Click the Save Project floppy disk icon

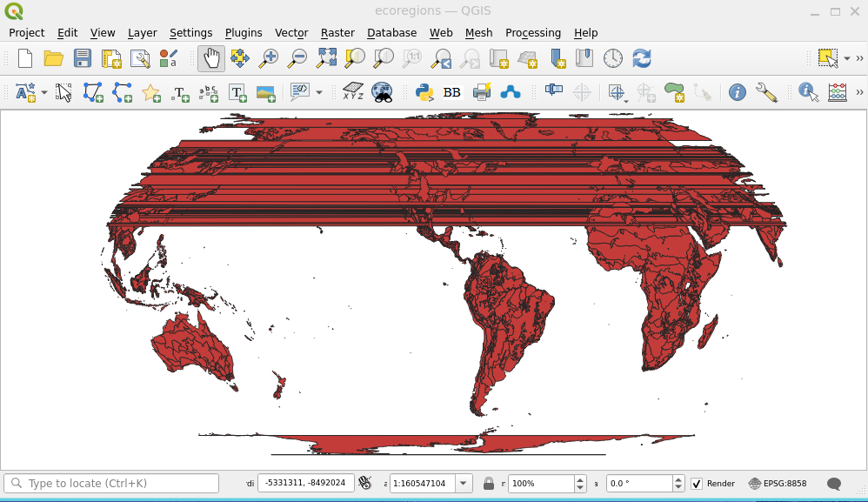[83, 58]
